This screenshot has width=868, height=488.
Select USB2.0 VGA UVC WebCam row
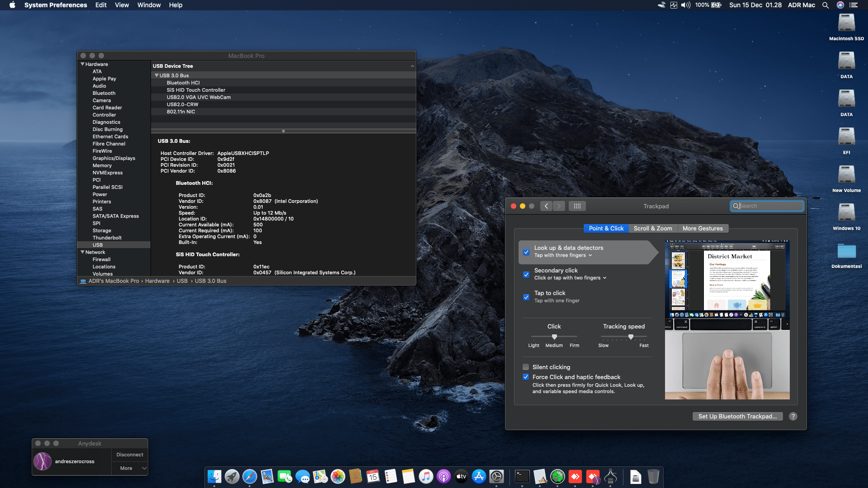(x=283, y=97)
